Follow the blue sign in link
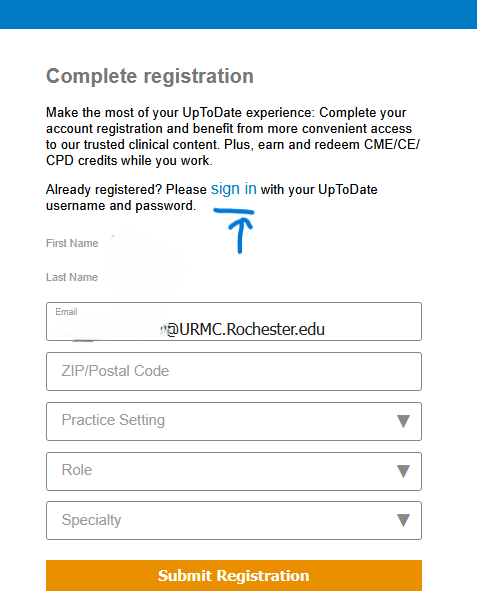This screenshot has height=612, width=477. click(x=234, y=189)
